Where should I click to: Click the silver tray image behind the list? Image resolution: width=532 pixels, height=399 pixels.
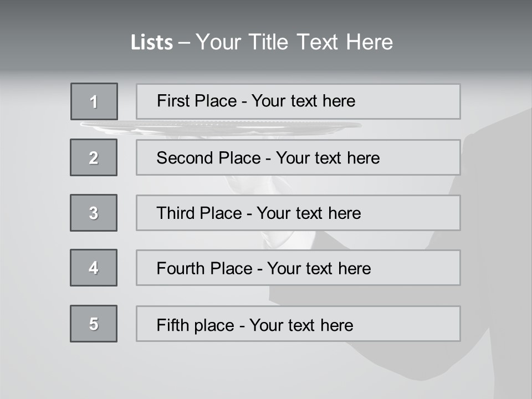[x=222, y=127]
